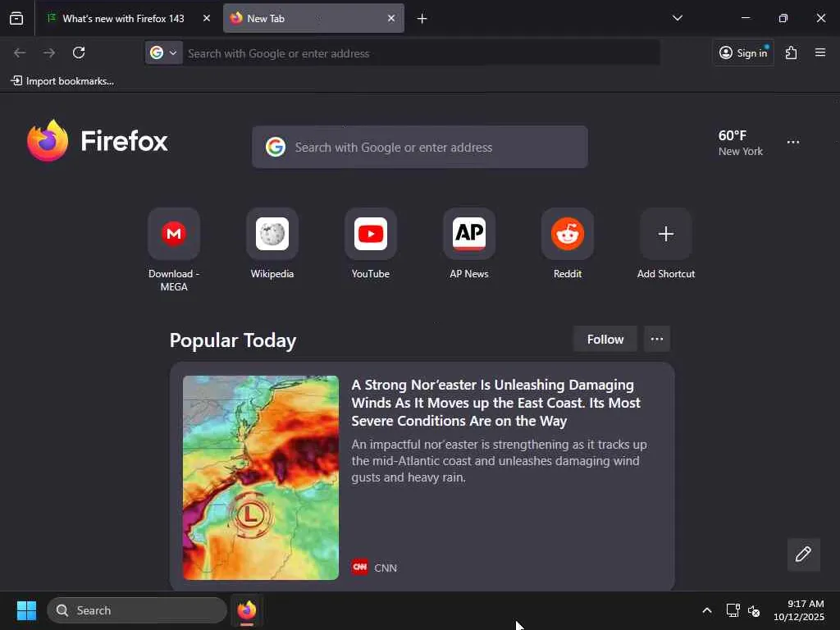Focus the address bar

pos(421,53)
